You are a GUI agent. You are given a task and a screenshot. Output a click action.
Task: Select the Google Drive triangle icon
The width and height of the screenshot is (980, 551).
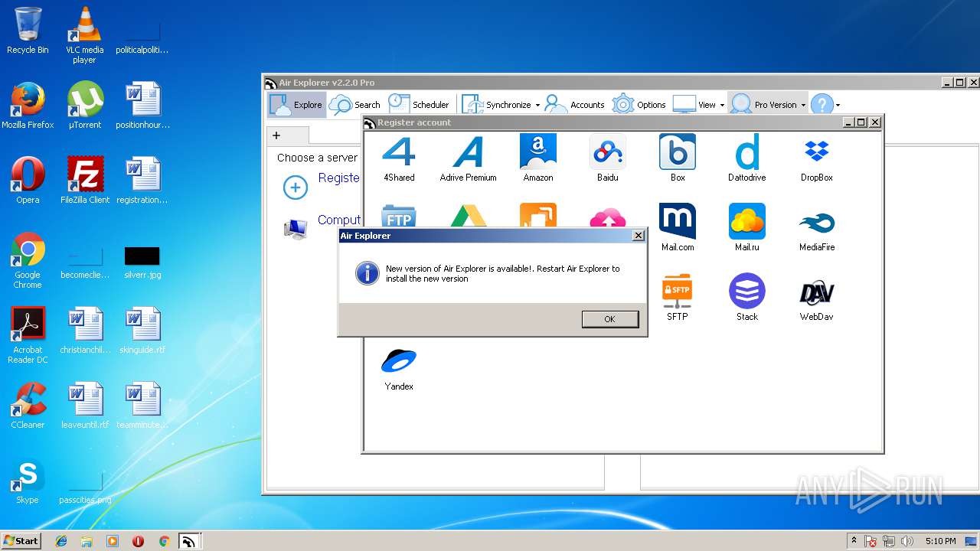[469, 216]
